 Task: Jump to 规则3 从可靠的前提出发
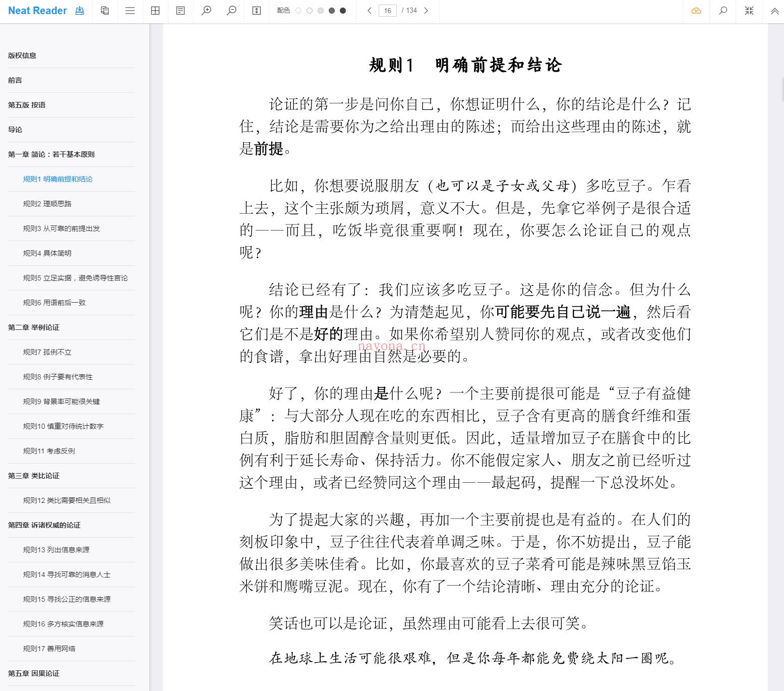tap(62, 228)
